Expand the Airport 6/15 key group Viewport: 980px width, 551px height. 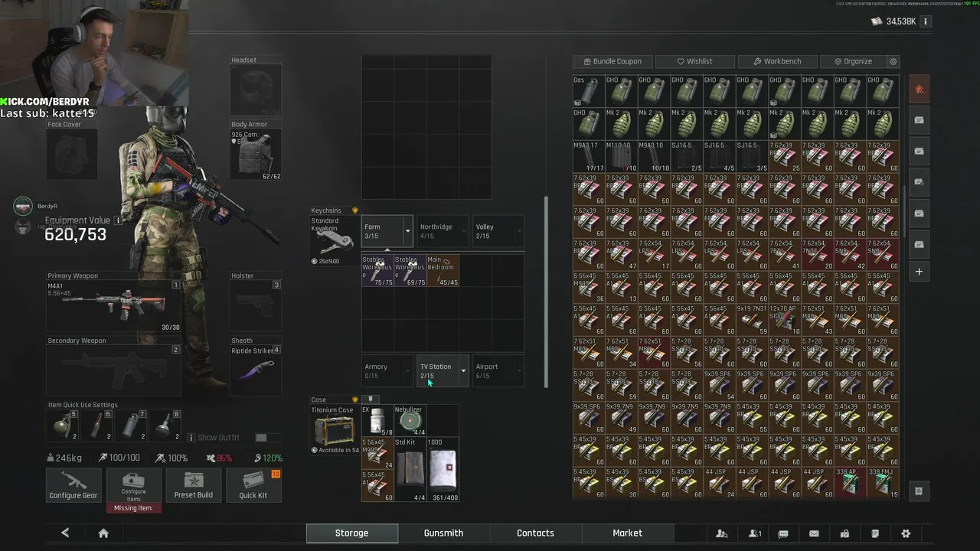[x=498, y=370]
